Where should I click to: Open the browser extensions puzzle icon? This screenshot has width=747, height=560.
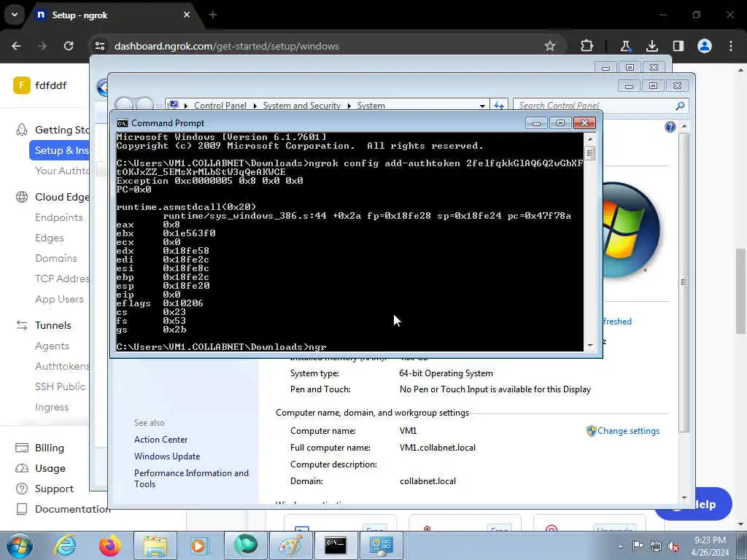587,46
